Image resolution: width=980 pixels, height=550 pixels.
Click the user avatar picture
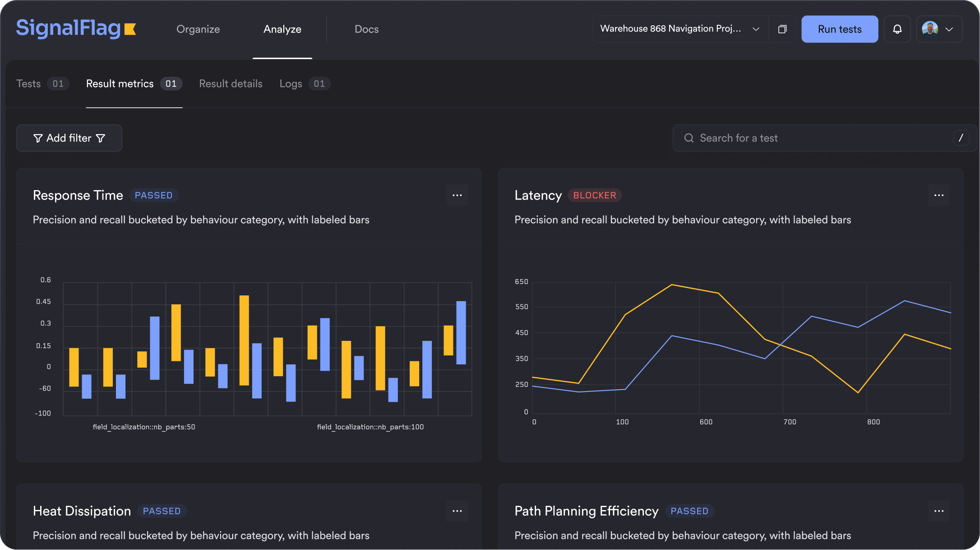point(930,29)
